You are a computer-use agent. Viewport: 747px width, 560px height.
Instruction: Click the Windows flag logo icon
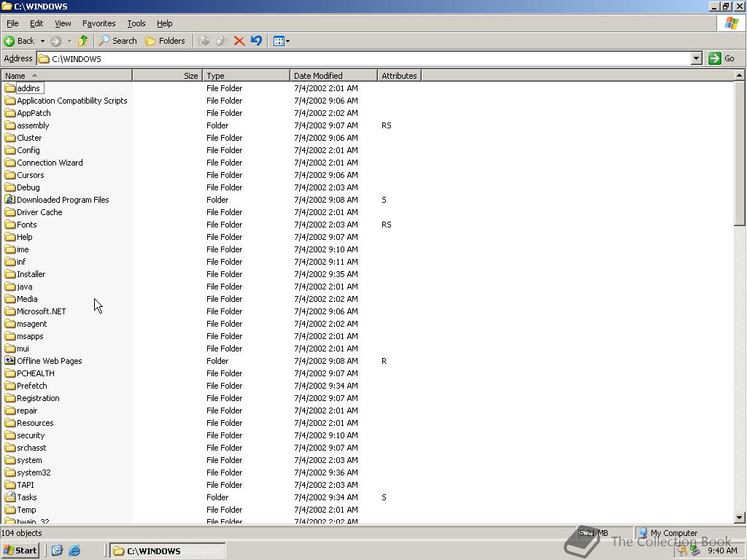[731, 23]
